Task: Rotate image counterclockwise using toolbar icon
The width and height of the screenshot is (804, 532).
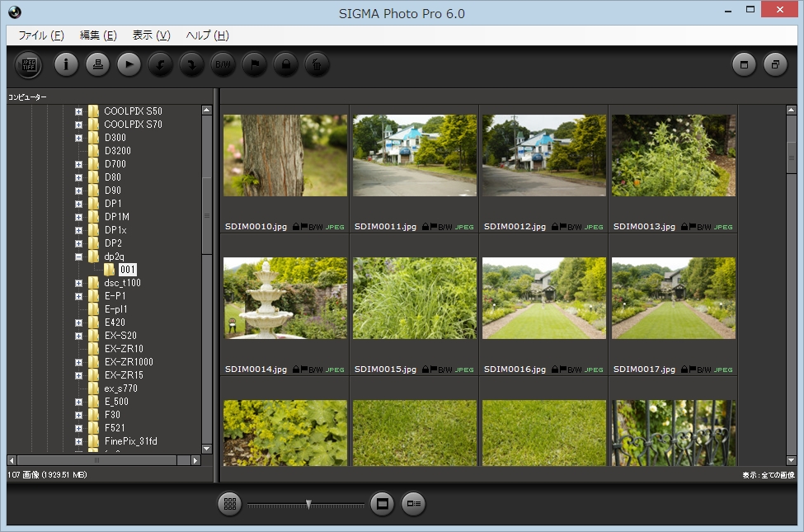Action: pyautogui.click(x=160, y=65)
